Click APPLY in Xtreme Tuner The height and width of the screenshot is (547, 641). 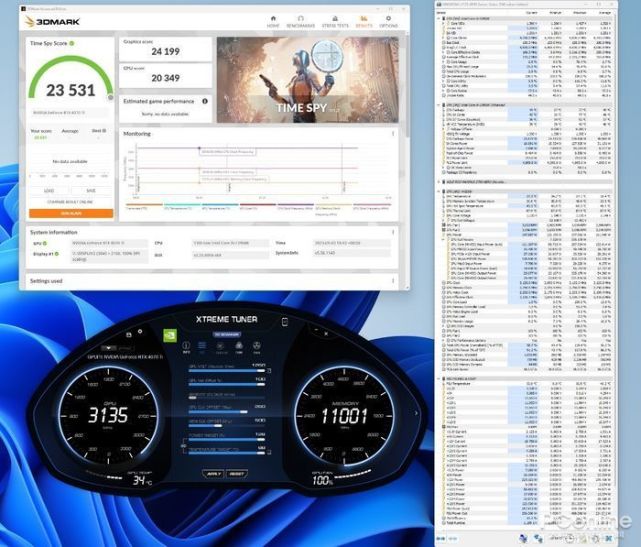point(213,474)
